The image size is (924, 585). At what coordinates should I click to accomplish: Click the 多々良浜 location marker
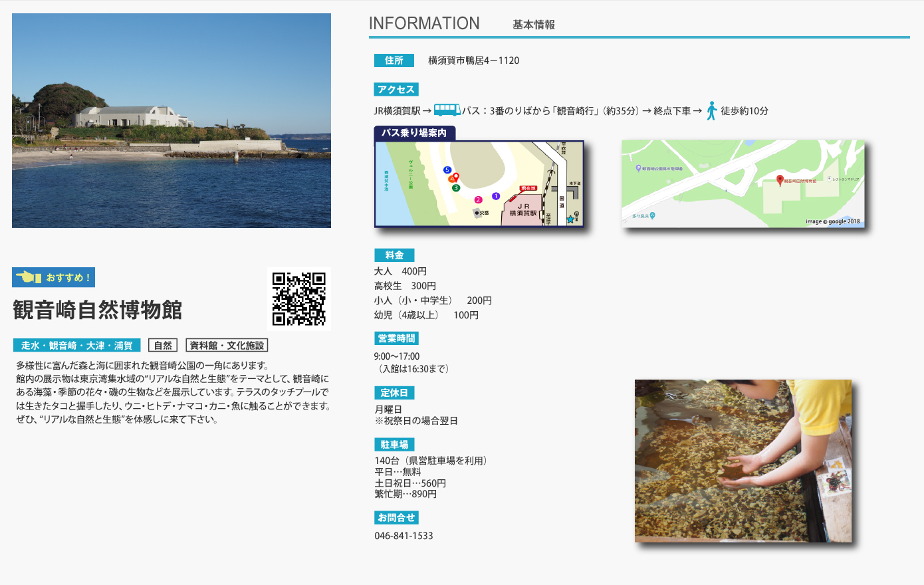pos(652,215)
